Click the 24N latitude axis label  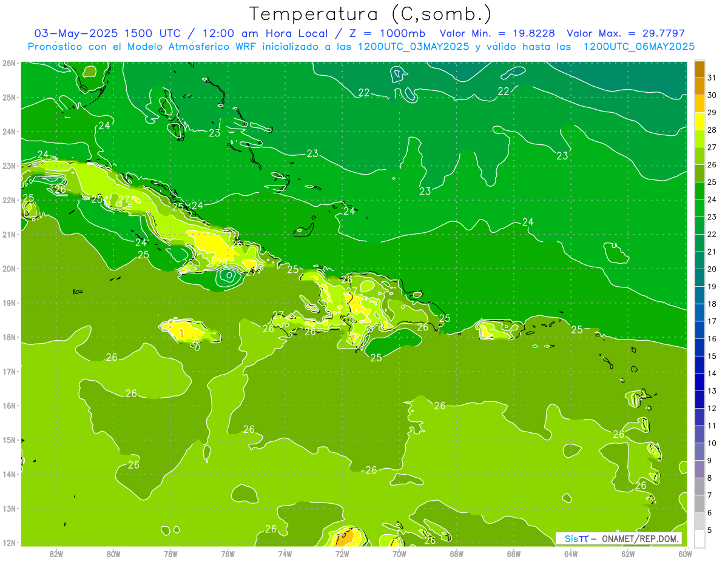[8, 132]
